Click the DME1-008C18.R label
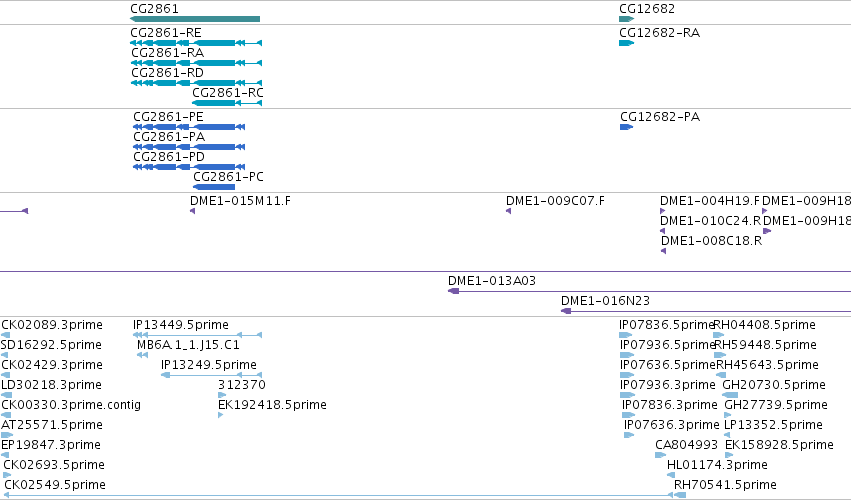The height and width of the screenshot is (500, 851). coord(712,240)
